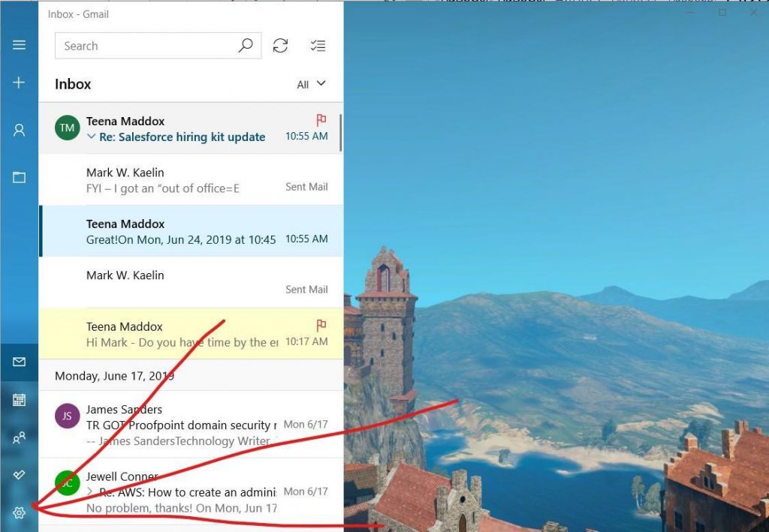This screenshot has height=532, width=769.
Task: Sync the mailbox with the refresh icon
Action: 280,46
